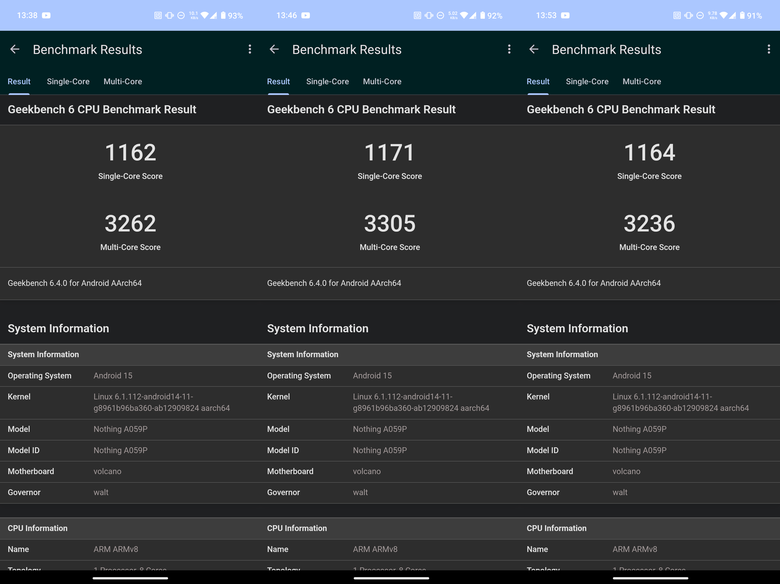This screenshot has width=780, height=584.
Task: Tap the multi-core score 3236
Action: [649, 224]
